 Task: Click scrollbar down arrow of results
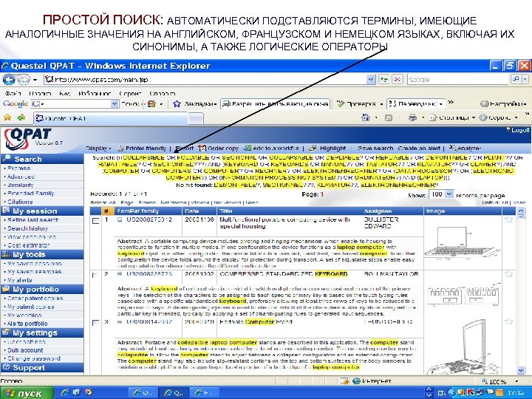click(x=521, y=370)
